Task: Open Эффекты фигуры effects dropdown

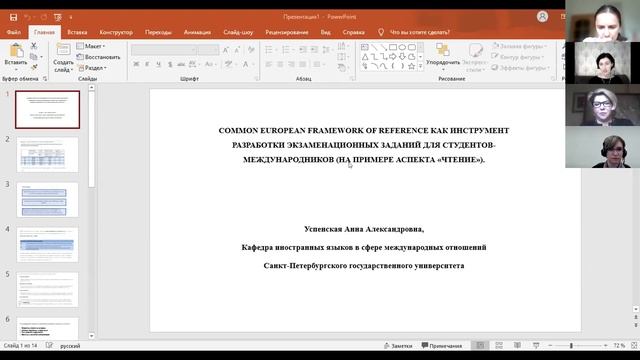Action: tap(520, 68)
